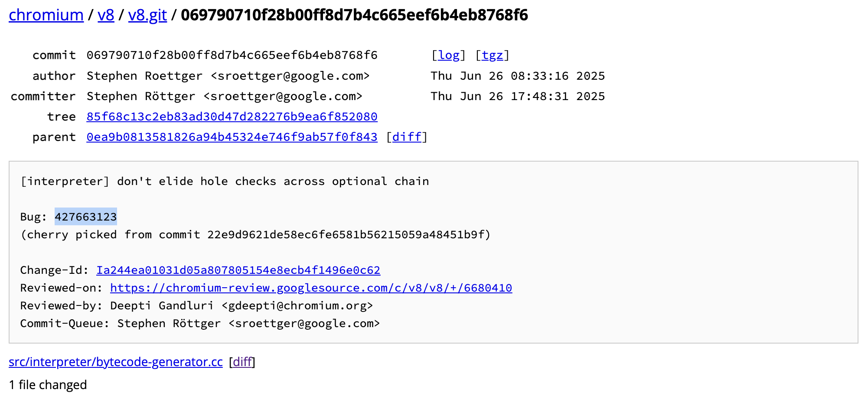The height and width of the screenshot is (396, 868).
Task: Click the author email sroettger@google.com
Action: [290, 76]
